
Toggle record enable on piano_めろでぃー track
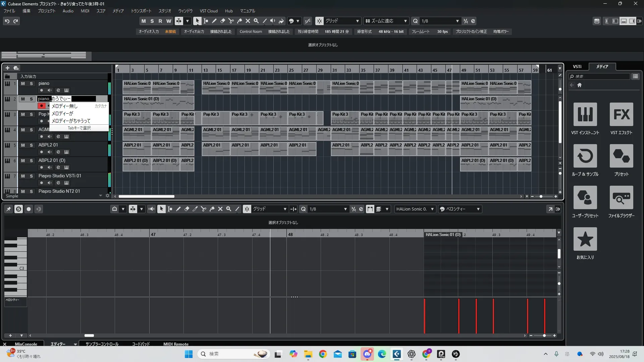41,106
